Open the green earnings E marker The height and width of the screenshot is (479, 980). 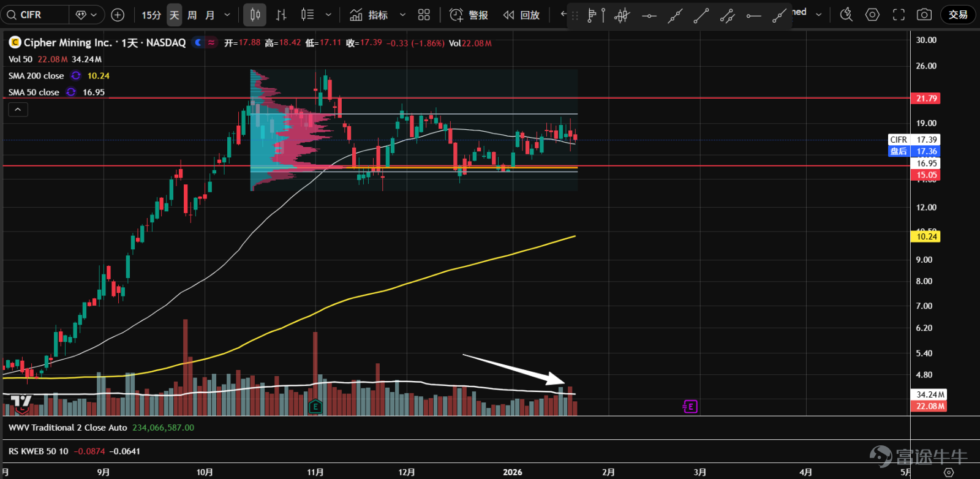click(315, 406)
